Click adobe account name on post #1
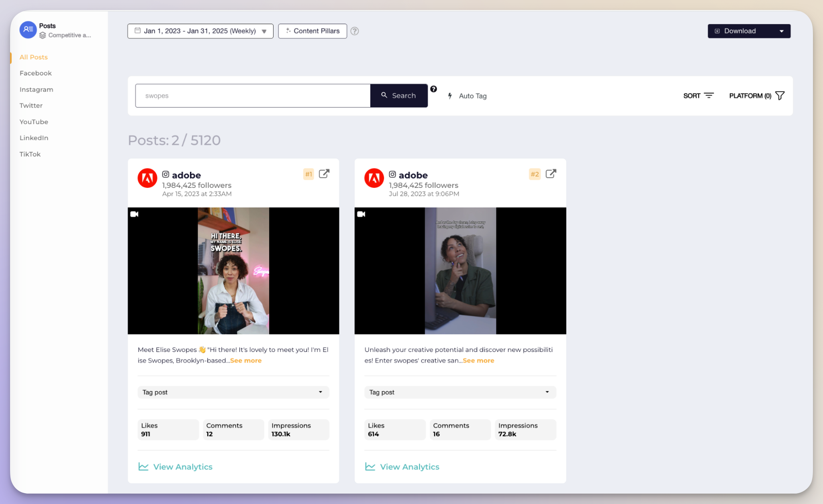This screenshot has width=823, height=504. coord(186,175)
